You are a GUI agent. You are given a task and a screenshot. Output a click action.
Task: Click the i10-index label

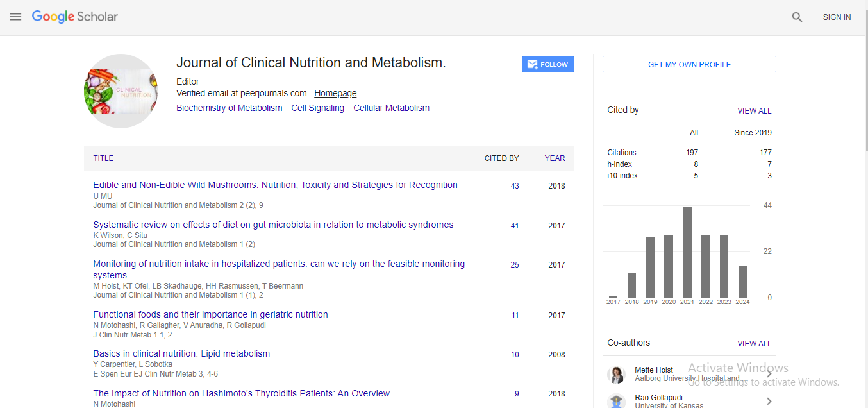tap(622, 176)
